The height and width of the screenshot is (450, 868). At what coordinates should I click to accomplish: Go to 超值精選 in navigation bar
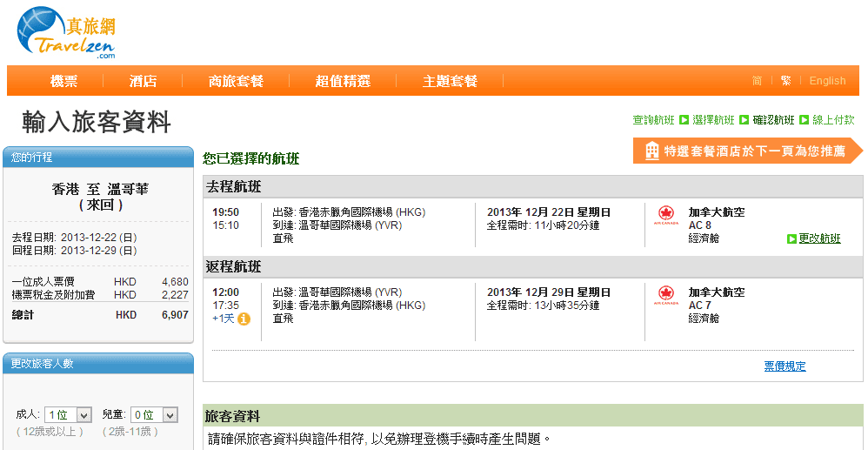click(343, 81)
